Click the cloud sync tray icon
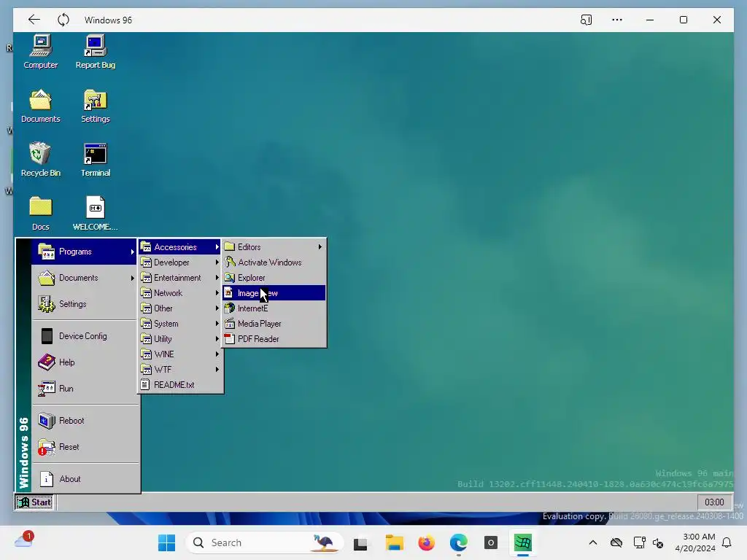The image size is (747, 560). click(616, 542)
